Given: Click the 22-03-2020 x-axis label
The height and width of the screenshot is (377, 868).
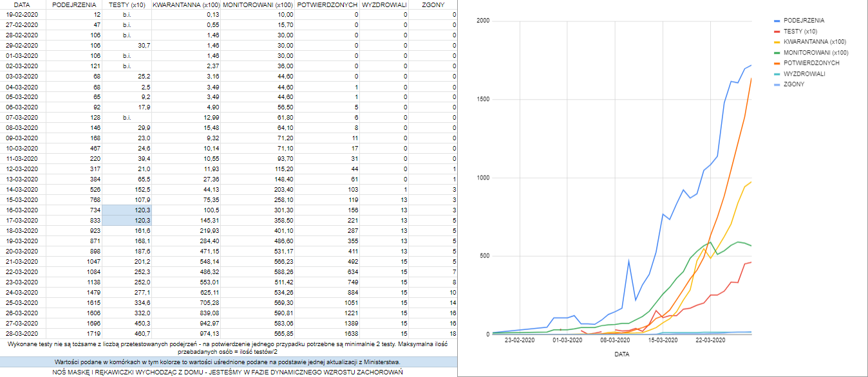Looking at the screenshot, I should point(710,340).
